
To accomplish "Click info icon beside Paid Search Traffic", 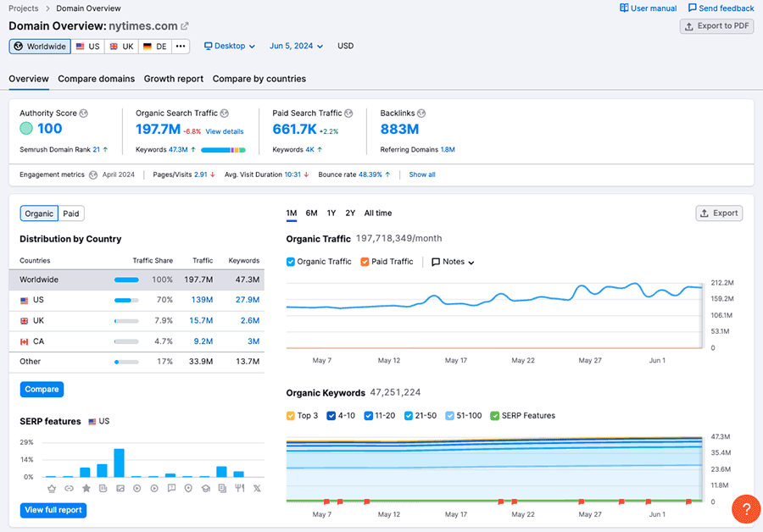I will pos(348,114).
